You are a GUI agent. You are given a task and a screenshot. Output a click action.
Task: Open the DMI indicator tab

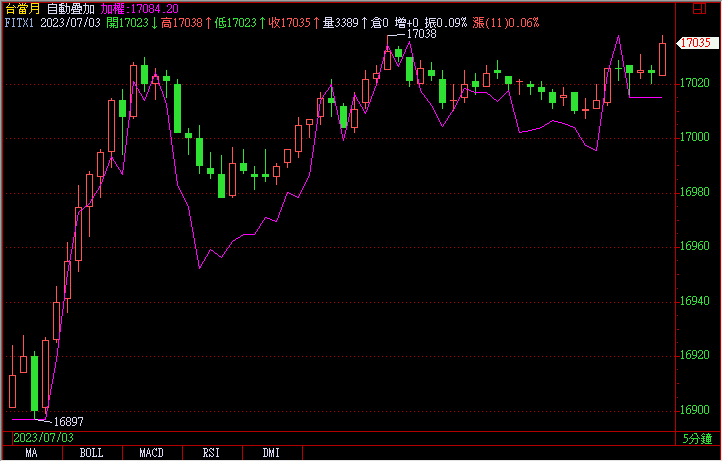tap(272, 453)
